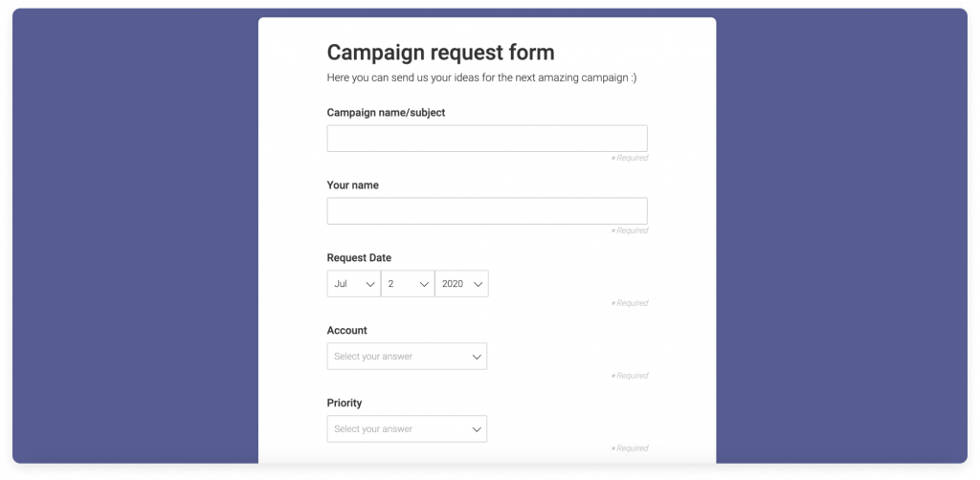
Task: Click the chevron icon in Priority field
Action: click(477, 429)
